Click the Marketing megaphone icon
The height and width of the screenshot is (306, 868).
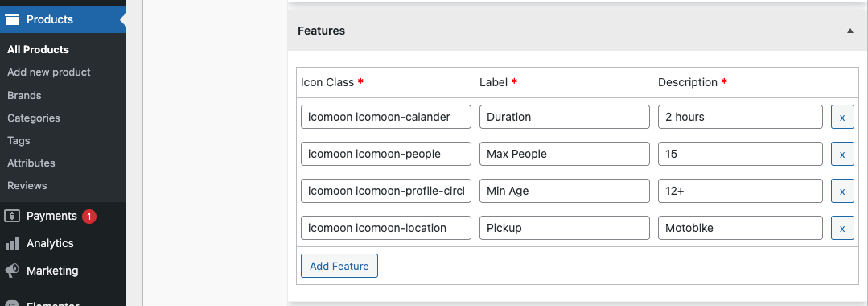(12, 271)
